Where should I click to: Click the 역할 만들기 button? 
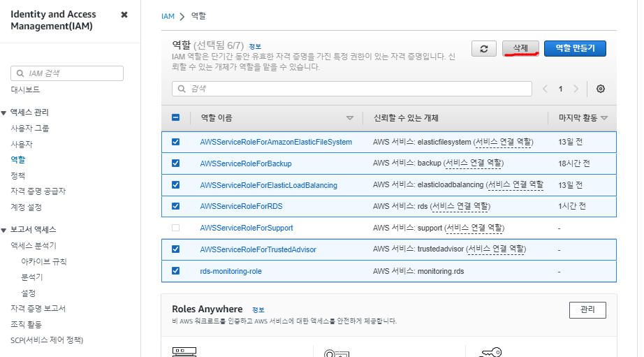575,48
